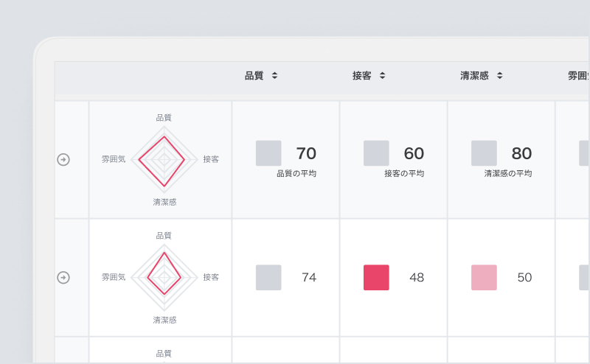Open details arrow for the averages row
This screenshot has height=364, width=590.
[x=63, y=159]
